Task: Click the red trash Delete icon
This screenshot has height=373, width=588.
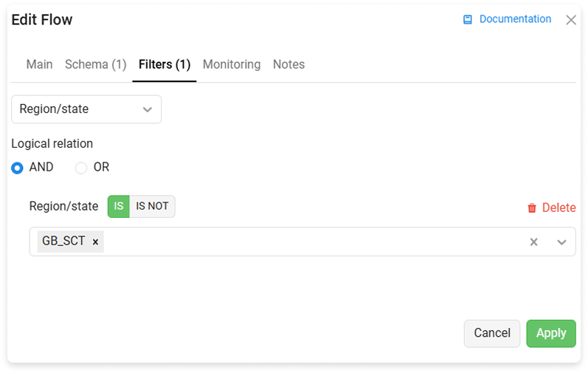Action: 532,208
